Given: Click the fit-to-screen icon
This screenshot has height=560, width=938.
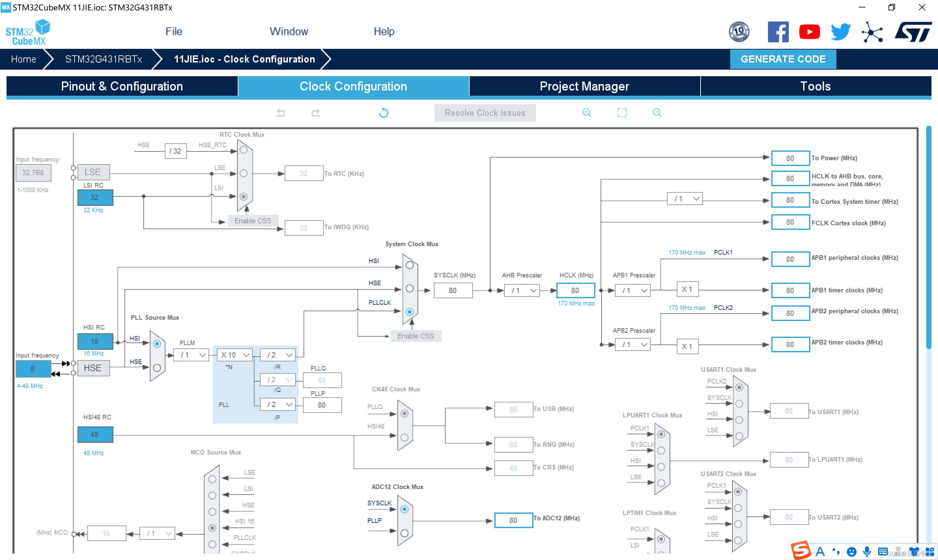Looking at the screenshot, I should click(622, 112).
